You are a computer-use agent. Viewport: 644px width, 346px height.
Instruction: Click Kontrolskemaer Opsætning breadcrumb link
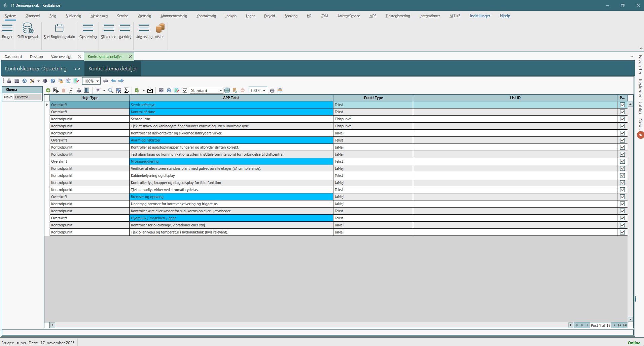coord(36,69)
